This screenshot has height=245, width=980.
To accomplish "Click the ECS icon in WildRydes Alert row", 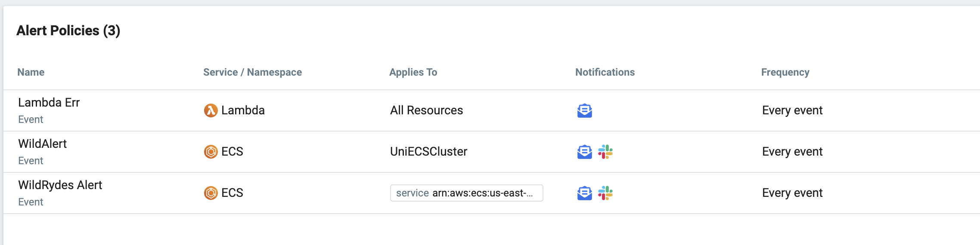I will (x=211, y=193).
